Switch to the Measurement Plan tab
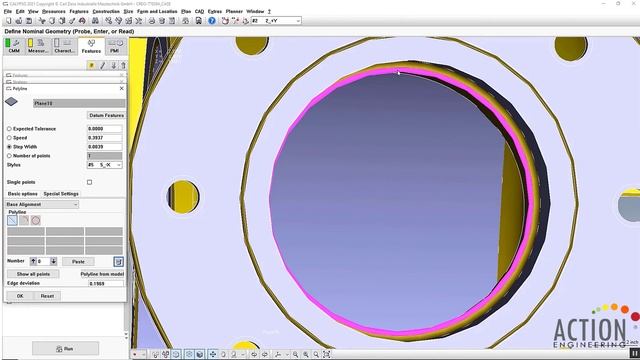The image size is (640, 360). pyautogui.click(x=38, y=46)
